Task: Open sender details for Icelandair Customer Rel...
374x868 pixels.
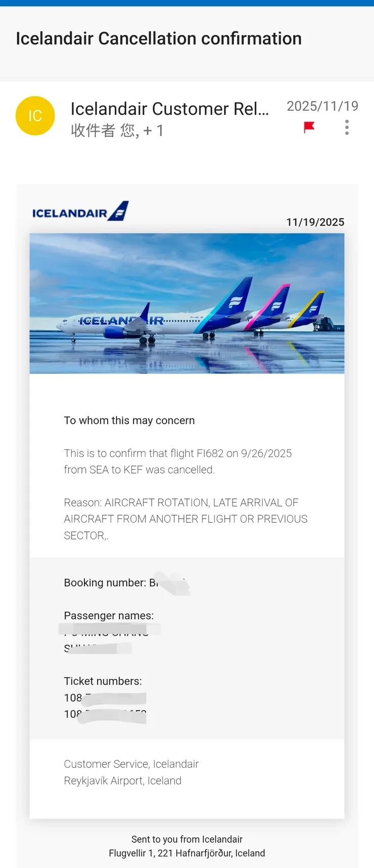Action: tap(169, 109)
